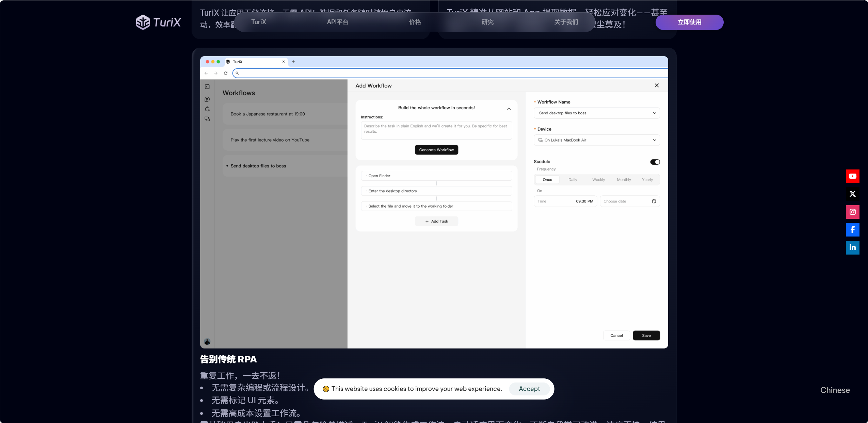Open Book a Japanese restaurant workflow

[x=285, y=114]
